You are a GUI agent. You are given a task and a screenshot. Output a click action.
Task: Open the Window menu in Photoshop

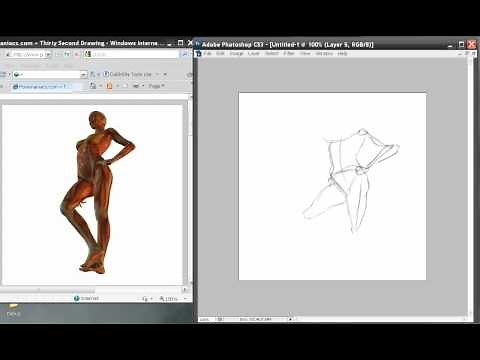(324, 53)
